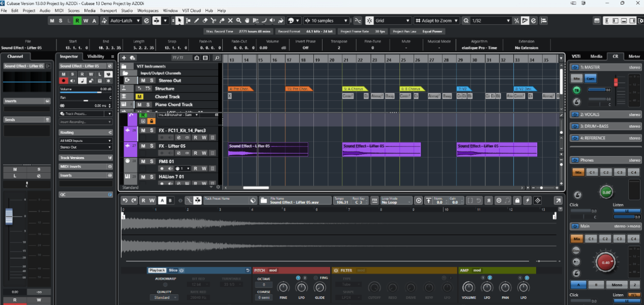Open the All MIDI Inputs routing dropdown

85,140
